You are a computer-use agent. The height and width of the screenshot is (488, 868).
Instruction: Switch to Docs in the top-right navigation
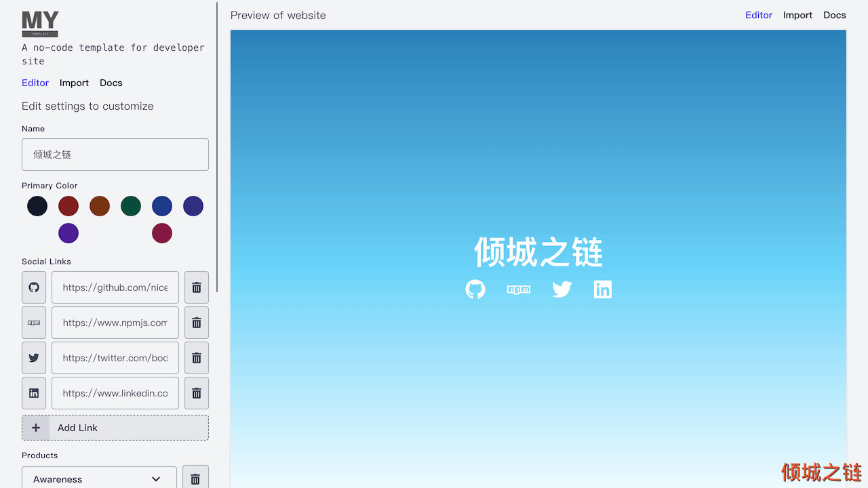tap(835, 15)
